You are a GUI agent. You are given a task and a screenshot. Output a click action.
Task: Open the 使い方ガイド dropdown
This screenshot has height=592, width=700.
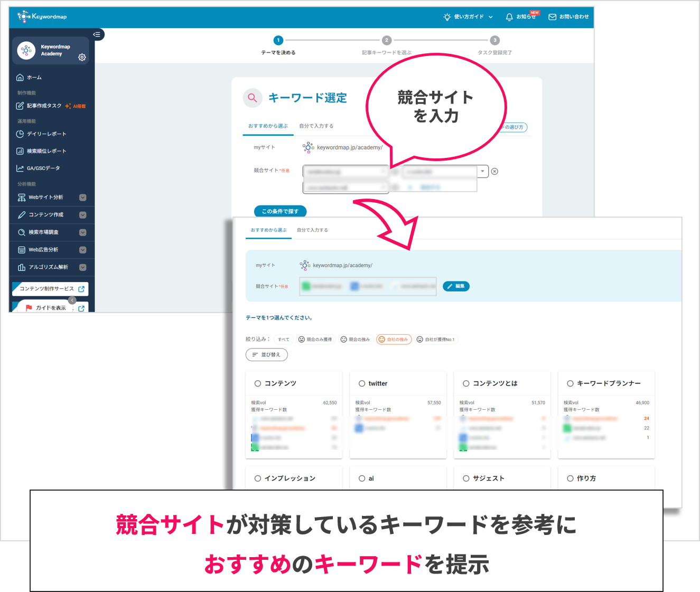click(x=468, y=17)
